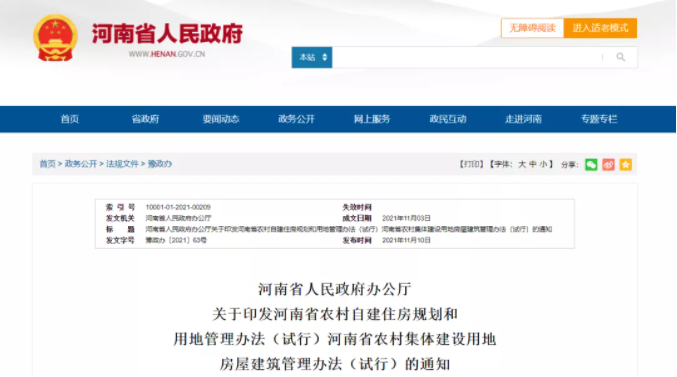Click heading line 房屋建筑管理办法（试行）的通知
Screen dimensions: 677x377
pyautogui.click(x=335, y=364)
